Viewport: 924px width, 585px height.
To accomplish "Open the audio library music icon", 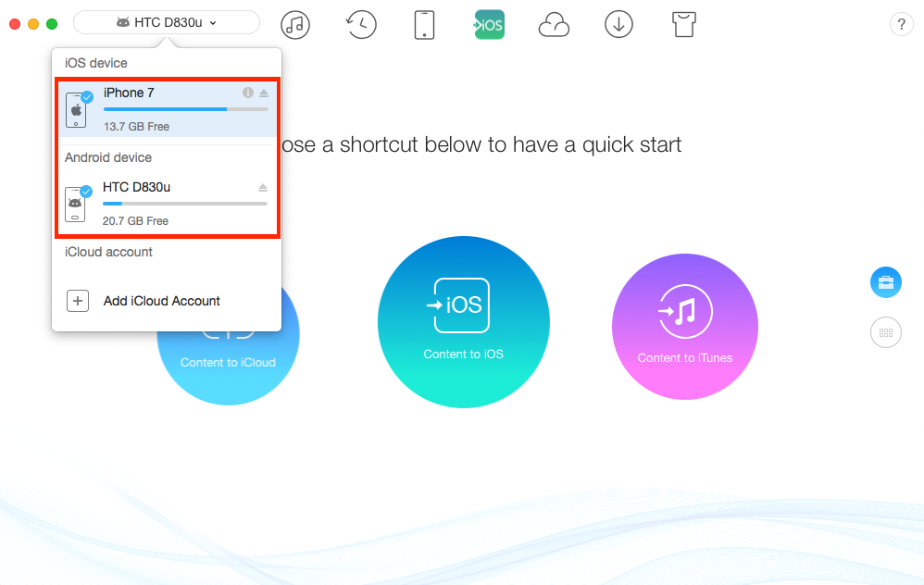I will point(295,25).
